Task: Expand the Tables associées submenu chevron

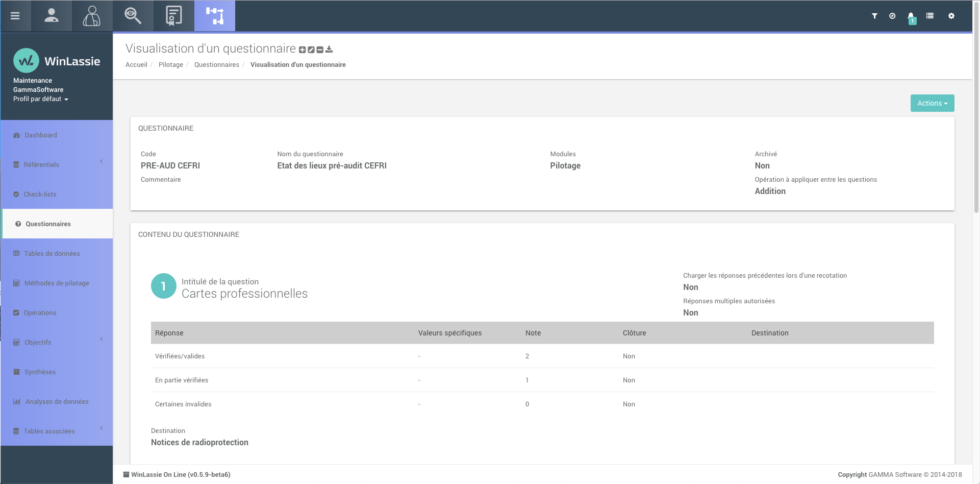Action: click(102, 428)
